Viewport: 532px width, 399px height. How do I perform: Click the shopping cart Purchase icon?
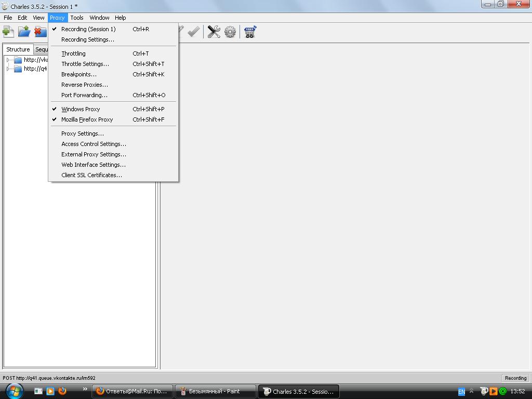click(x=250, y=32)
